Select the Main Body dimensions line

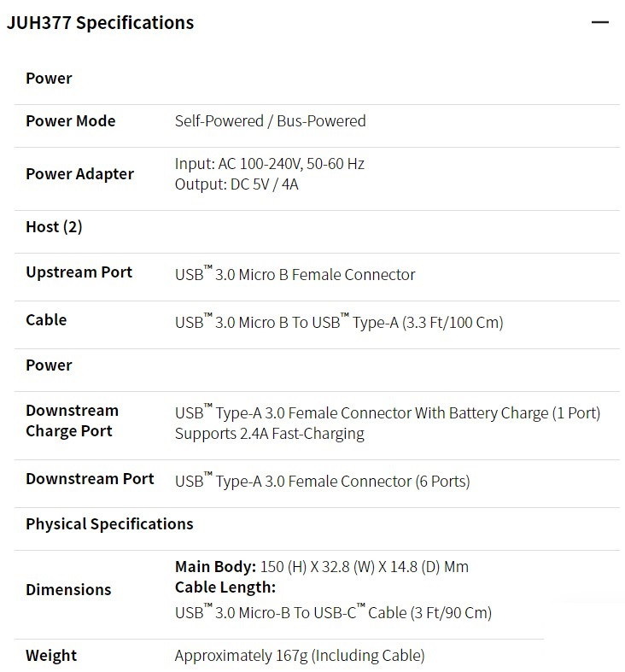pyautogui.click(x=322, y=567)
